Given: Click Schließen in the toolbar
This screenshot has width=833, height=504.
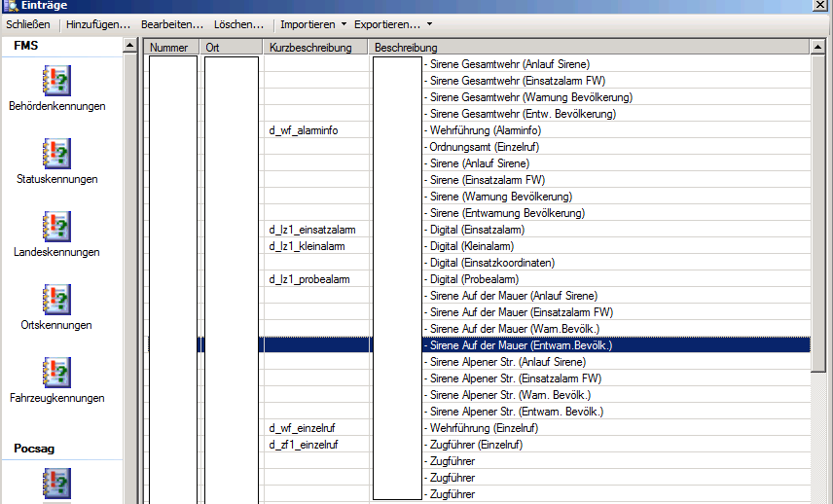Looking at the screenshot, I should tap(28, 24).
